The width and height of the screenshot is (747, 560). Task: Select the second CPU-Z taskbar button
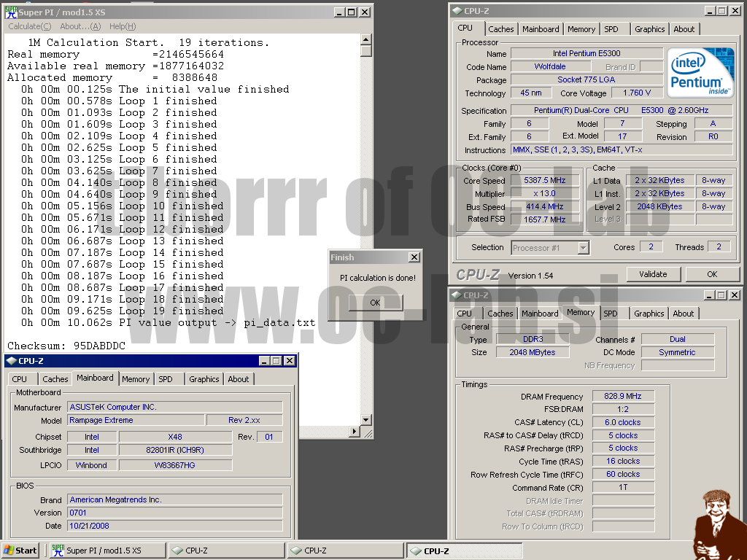click(345, 551)
